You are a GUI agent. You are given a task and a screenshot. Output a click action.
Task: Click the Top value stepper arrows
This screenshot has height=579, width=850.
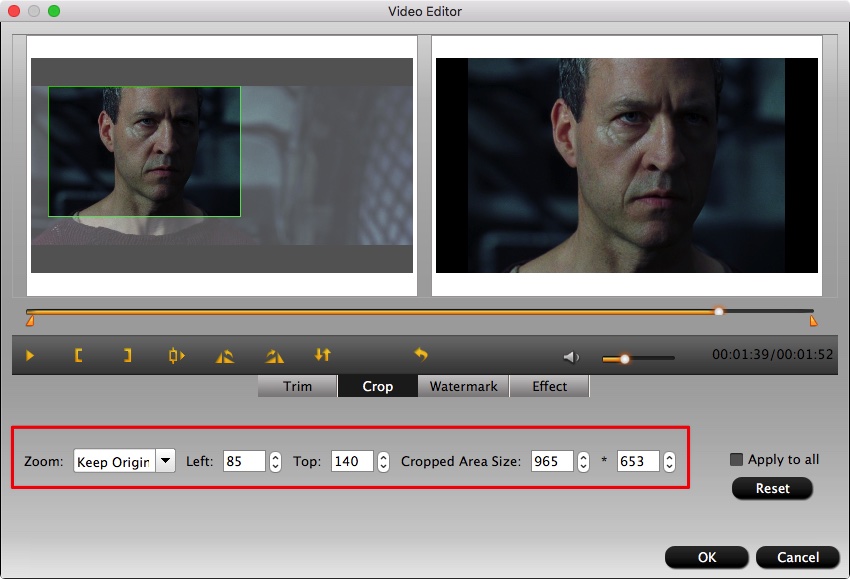pyautogui.click(x=382, y=461)
